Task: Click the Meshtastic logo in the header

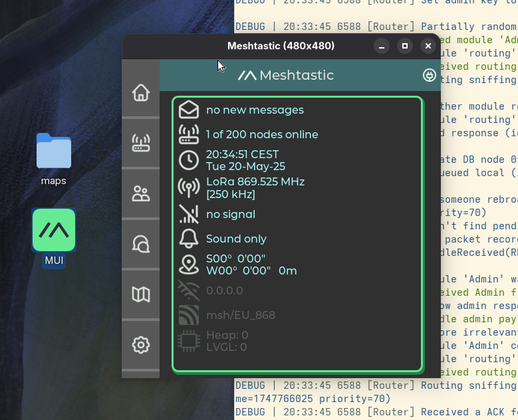Action: pos(286,75)
